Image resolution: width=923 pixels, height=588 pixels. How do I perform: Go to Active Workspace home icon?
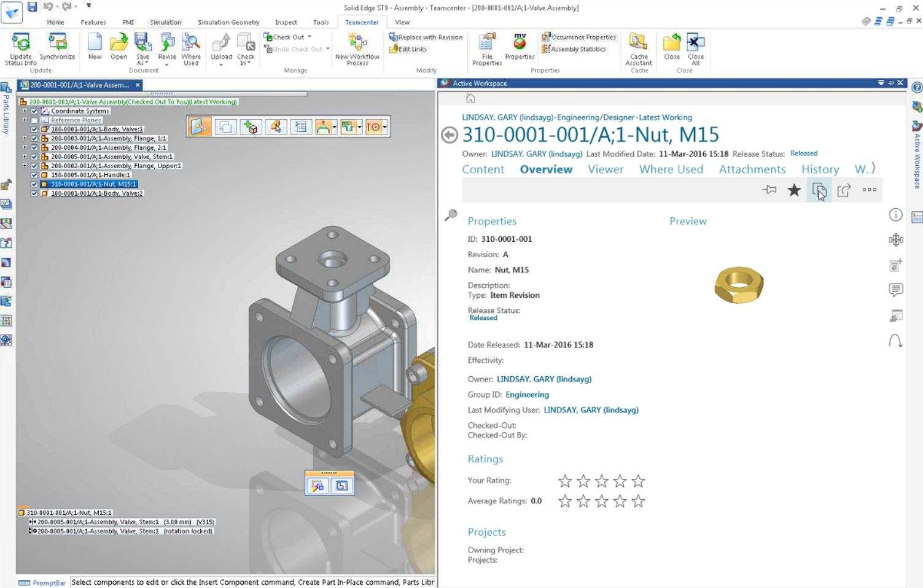coord(470,98)
